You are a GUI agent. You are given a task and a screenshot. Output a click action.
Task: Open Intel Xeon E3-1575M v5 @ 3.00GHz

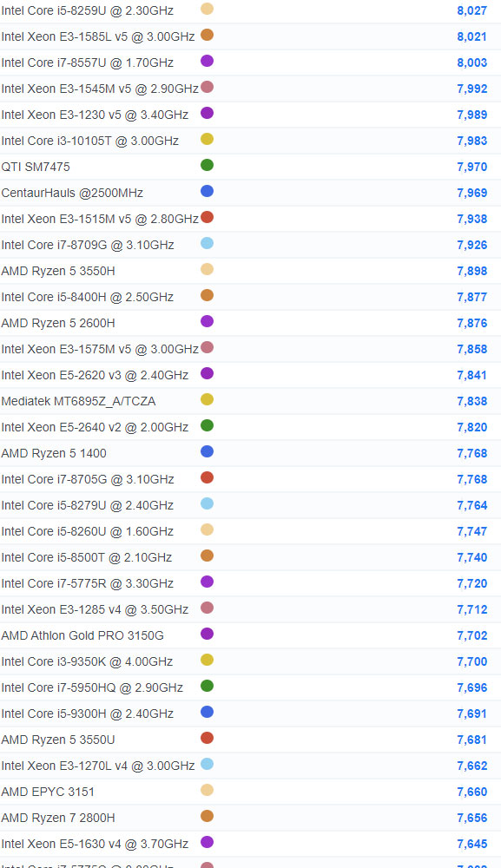(x=100, y=349)
